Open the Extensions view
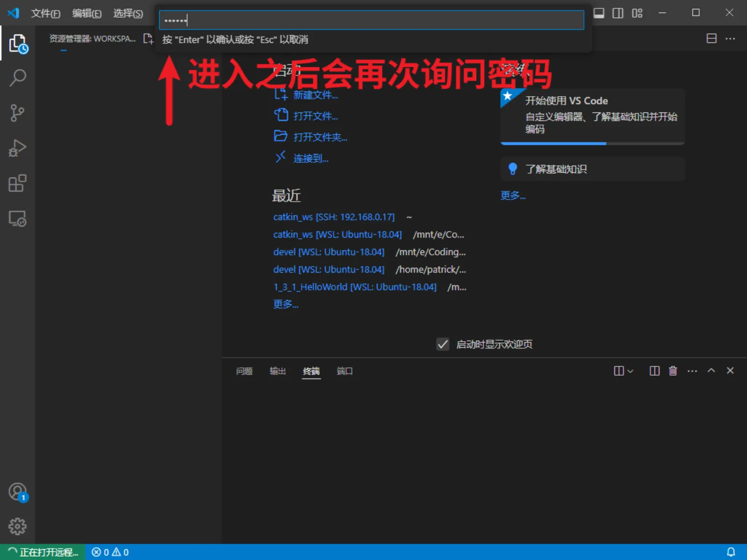The width and height of the screenshot is (747, 560). click(x=18, y=183)
